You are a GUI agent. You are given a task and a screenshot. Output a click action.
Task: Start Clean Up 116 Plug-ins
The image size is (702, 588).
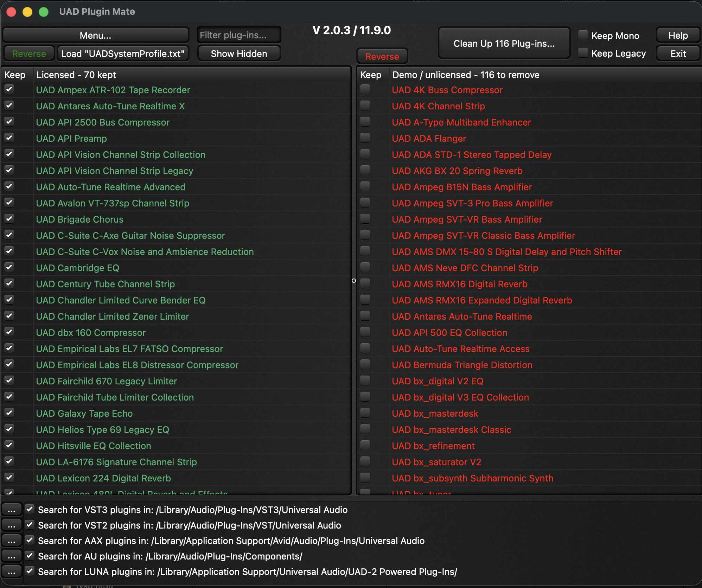[504, 43]
